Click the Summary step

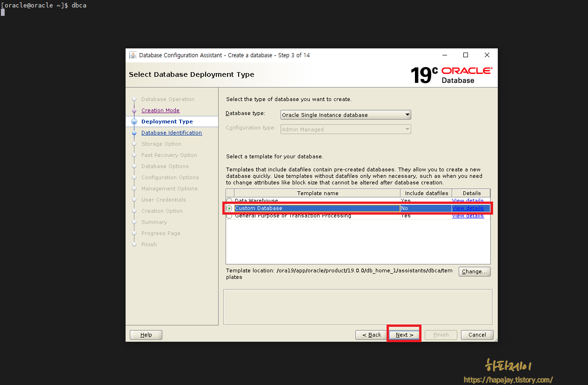click(154, 222)
